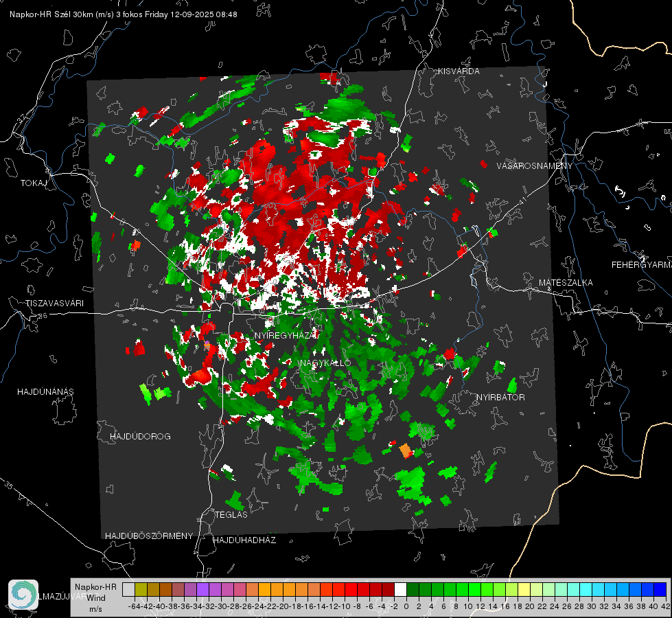Screen dimensions: 672x618
Task: Click the NYÍREGYHÁZA city label
Action: [287, 335]
